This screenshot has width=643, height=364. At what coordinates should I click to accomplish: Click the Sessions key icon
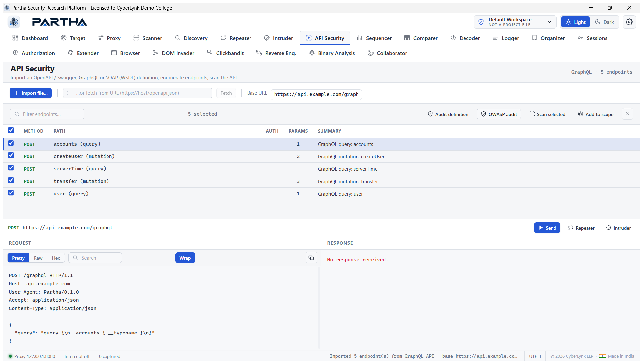[580, 38]
